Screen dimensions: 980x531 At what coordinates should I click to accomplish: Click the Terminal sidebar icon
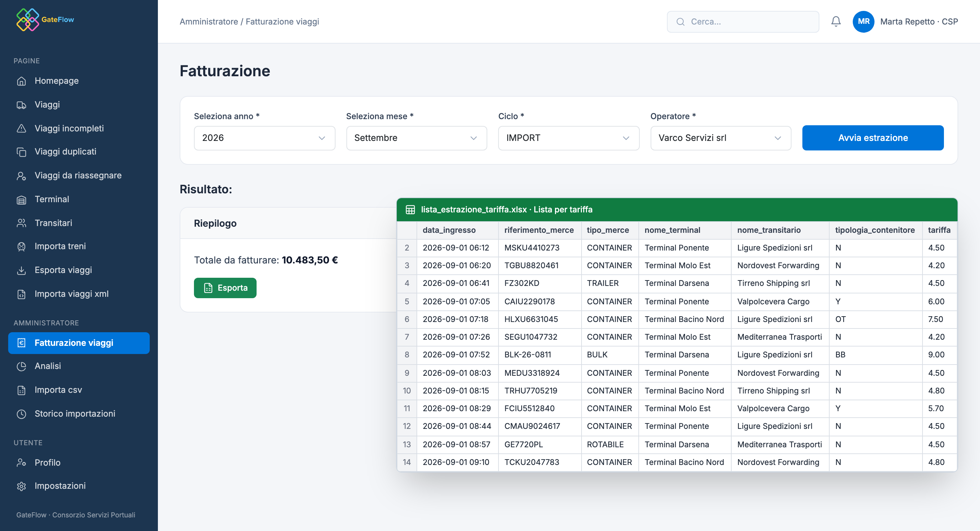[21, 199]
